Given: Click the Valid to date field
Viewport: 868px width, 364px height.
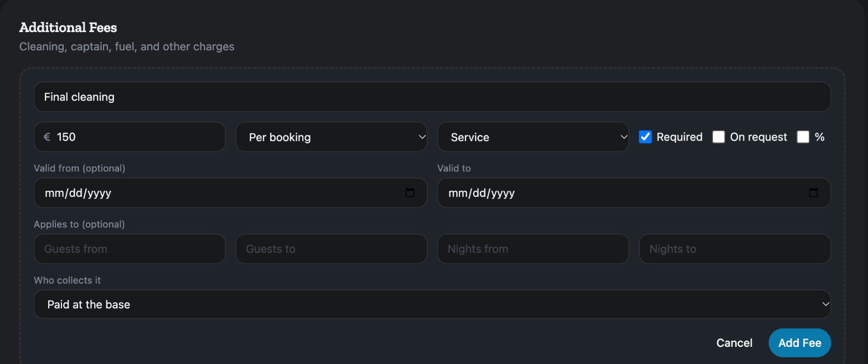Looking at the screenshot, I should 634,193.
